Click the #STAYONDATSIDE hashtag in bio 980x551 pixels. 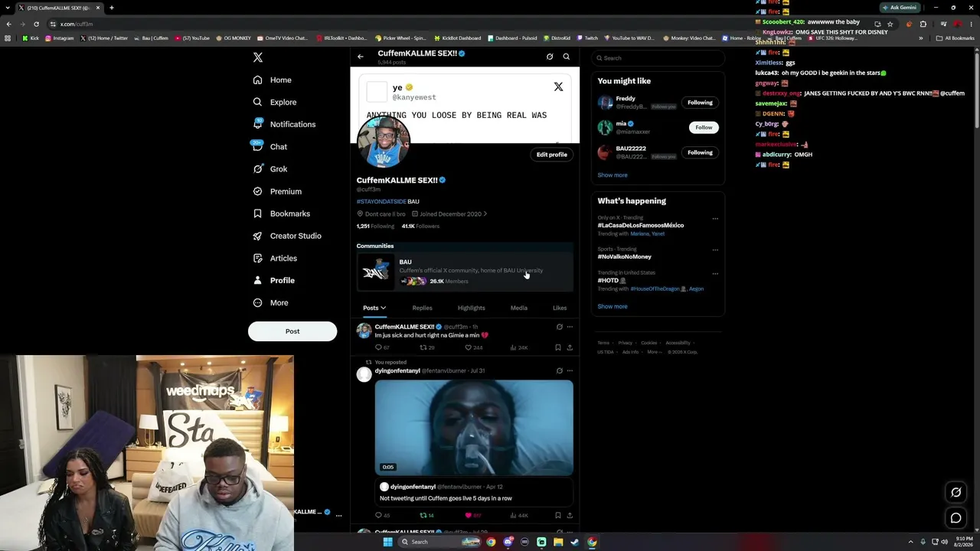pyautogui.click(x=381, y=201)
